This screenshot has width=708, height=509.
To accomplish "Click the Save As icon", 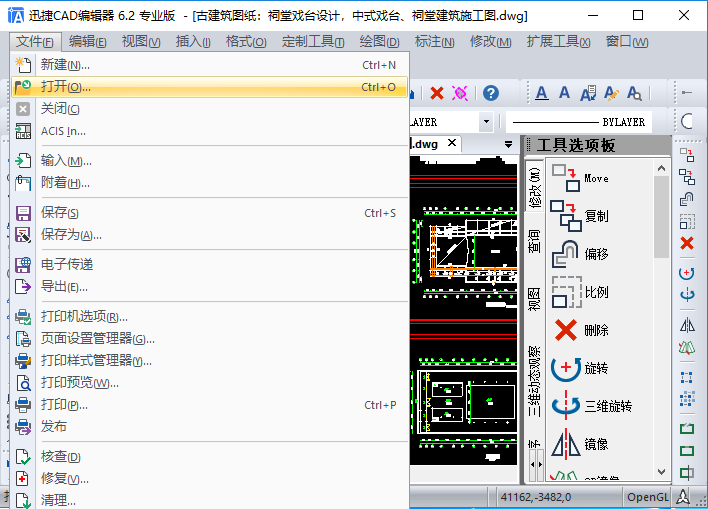I will click(x=23, y=235).
